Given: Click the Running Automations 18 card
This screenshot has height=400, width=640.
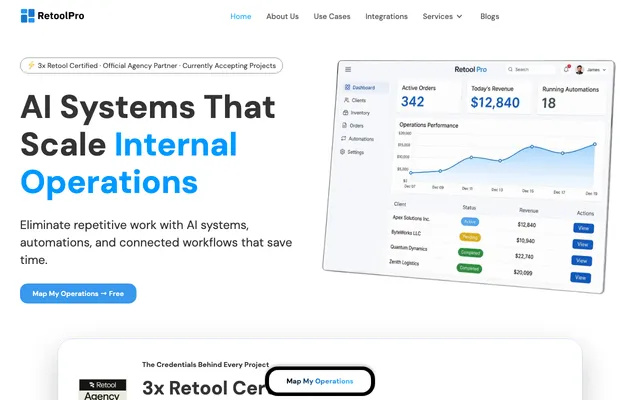Looking at the screenshot, I should 571,98.
